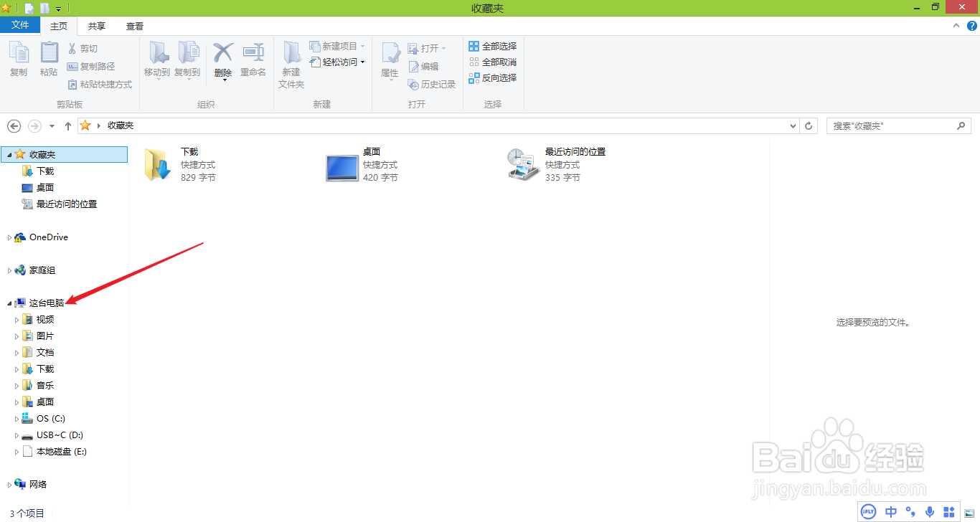Select USB~C (D:) in navigation tree
This screenshot has height=522, width=980.
60,435
